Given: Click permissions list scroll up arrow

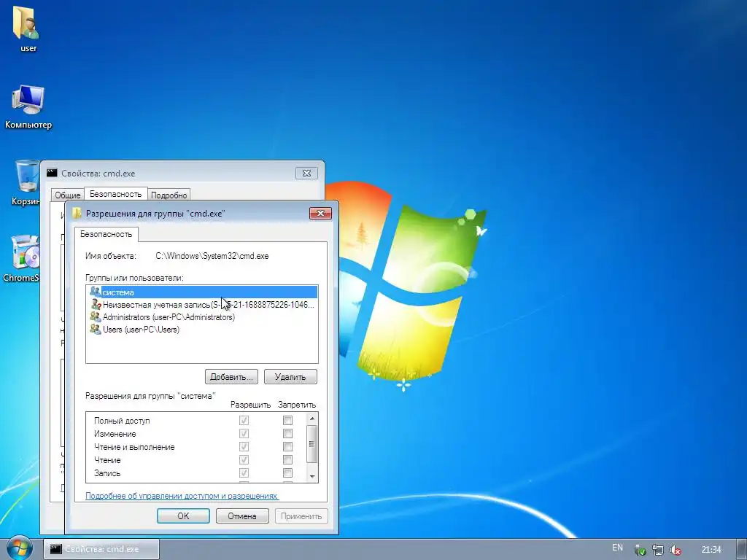Looking at the screenshot, I should pyautogui.click(x=312, y=419).
